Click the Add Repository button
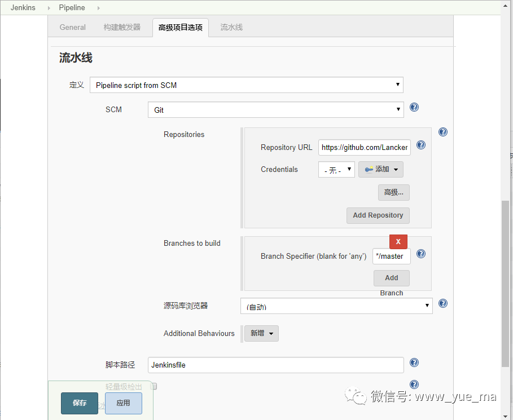Screen dimensions: 513x420 [378, 215]
